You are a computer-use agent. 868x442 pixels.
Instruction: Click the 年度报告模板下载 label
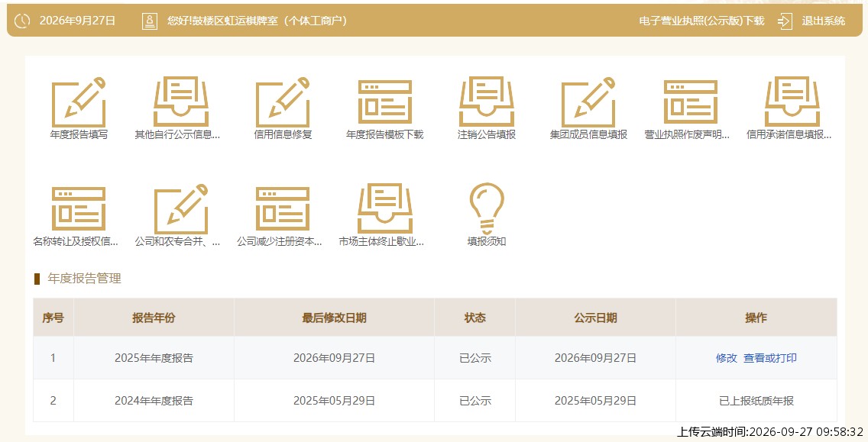tap(385, 134)
